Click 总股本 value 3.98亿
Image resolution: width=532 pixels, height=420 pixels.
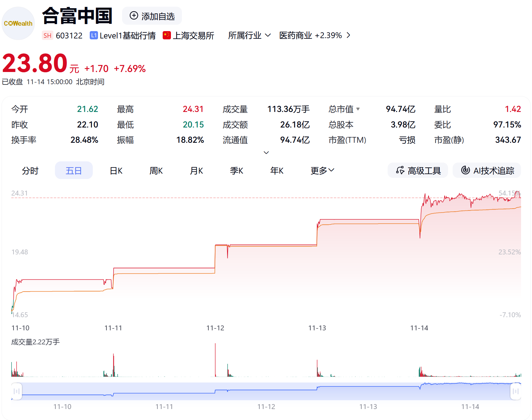(x=403, y=124)
